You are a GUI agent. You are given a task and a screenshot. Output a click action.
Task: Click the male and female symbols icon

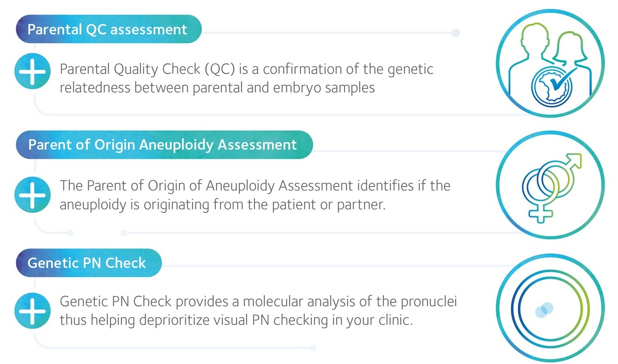point(550,185)
